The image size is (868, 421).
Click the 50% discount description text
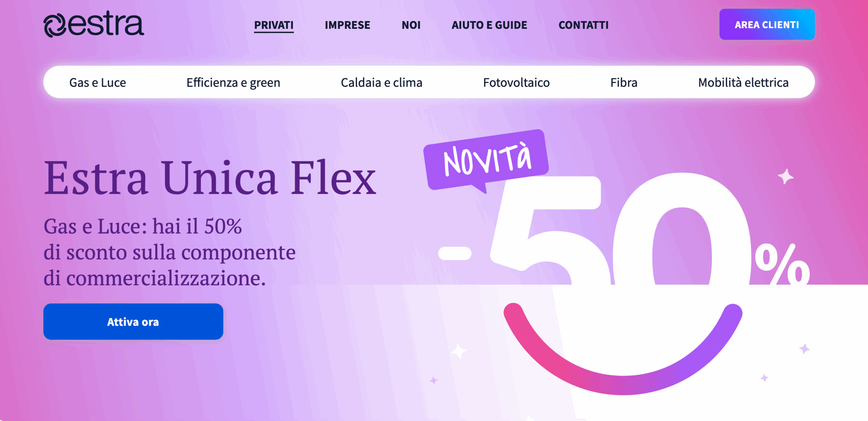click(170, 252)
